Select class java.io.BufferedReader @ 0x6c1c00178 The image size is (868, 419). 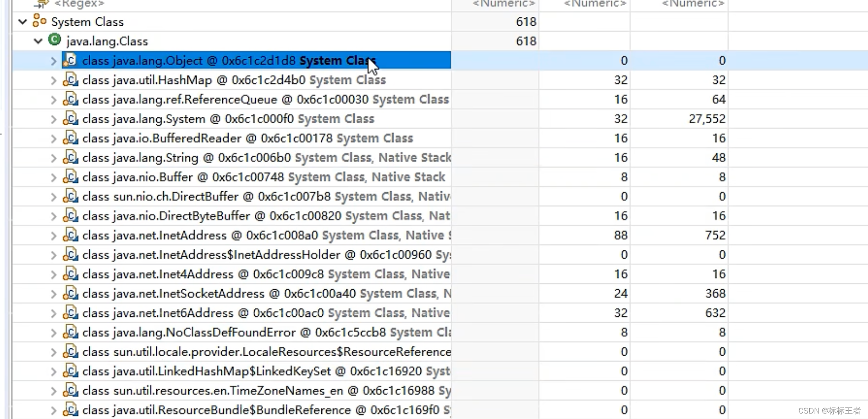point(247,138)
